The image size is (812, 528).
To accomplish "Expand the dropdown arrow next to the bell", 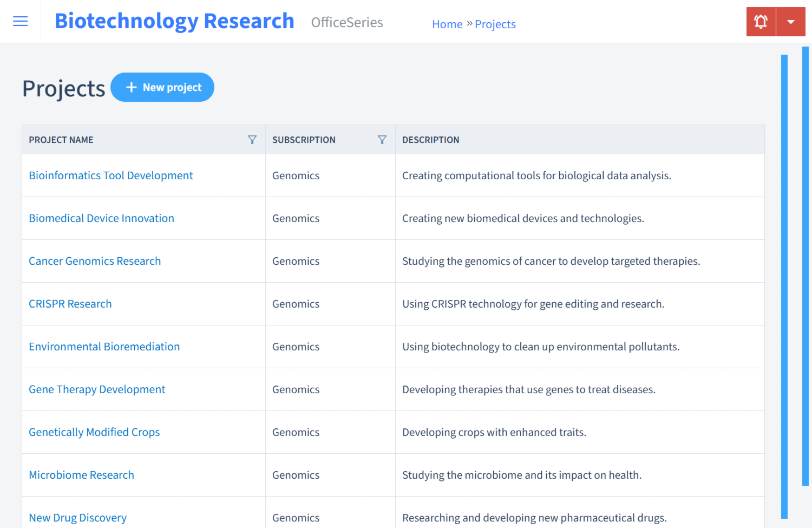I will pos(791,21).
